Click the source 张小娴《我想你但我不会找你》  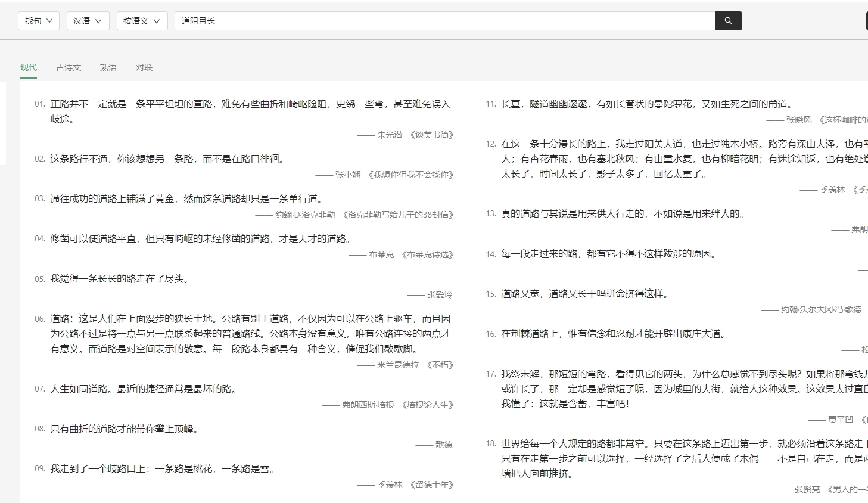[394, 175]
